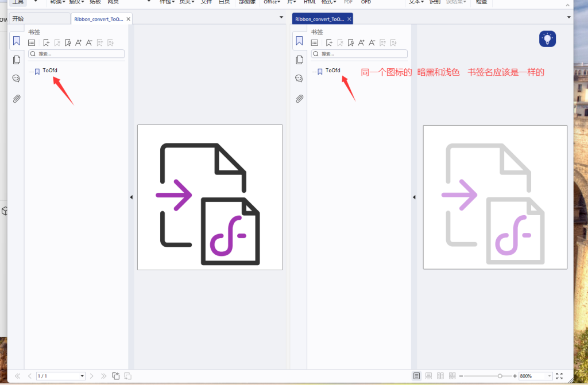Increase bookmark font size in right panel
Image resolution: width=588 pixels, height=385 pixels.
click(361, 42)
